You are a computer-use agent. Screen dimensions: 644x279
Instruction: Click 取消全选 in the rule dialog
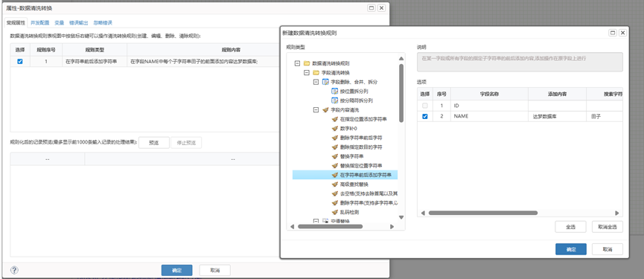pyautogui.click(x=608, y=226)
